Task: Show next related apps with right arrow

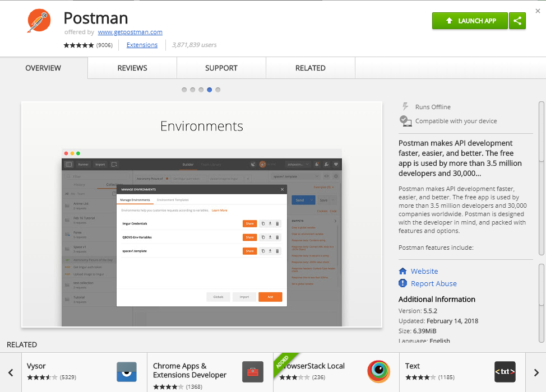Action: click(x=536, y=372)
